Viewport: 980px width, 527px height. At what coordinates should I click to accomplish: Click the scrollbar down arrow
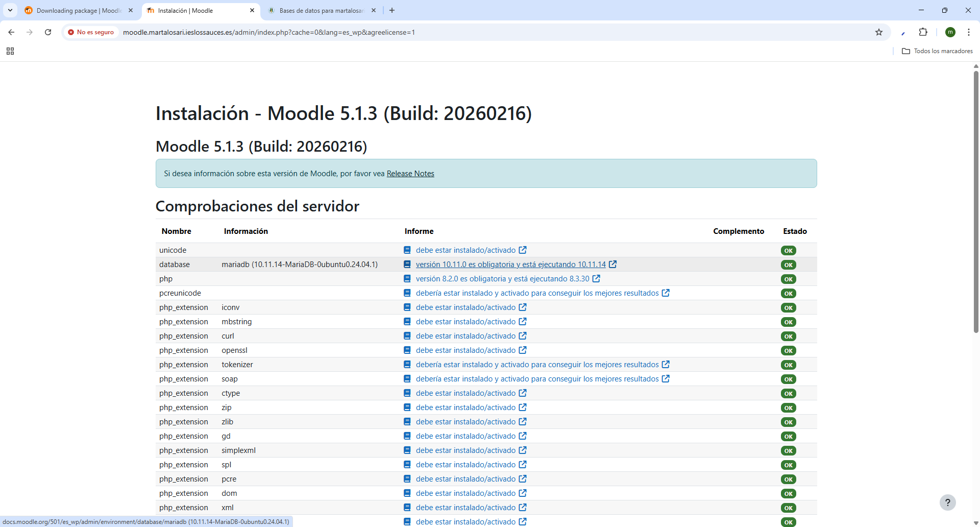[x=976, y=523]
